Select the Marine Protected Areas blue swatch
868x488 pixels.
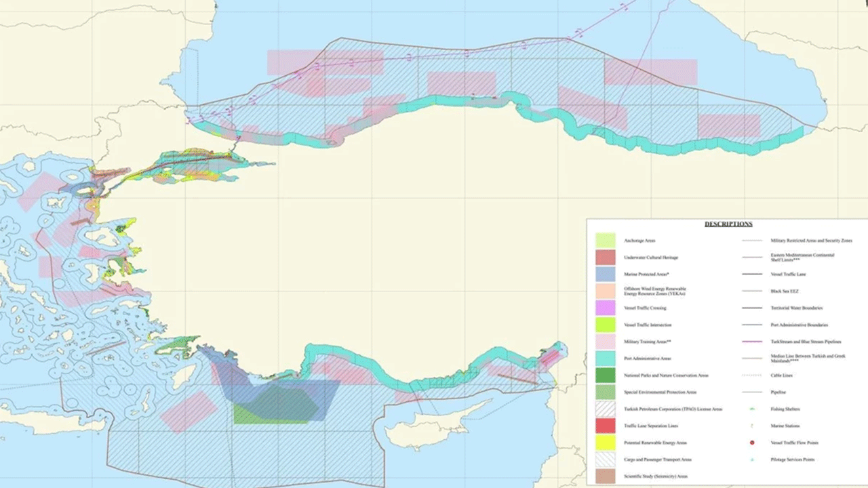pyautogui.click(x=605, y=274)
